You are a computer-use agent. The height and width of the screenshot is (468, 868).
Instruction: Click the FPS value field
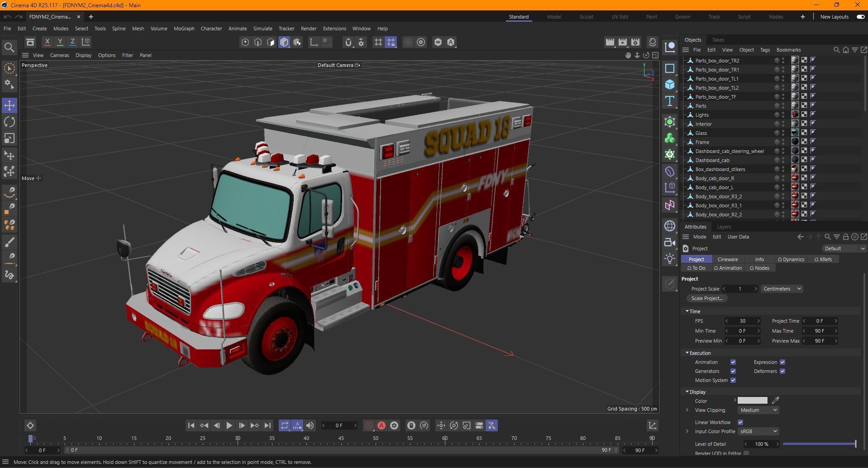tap(742, 321)
